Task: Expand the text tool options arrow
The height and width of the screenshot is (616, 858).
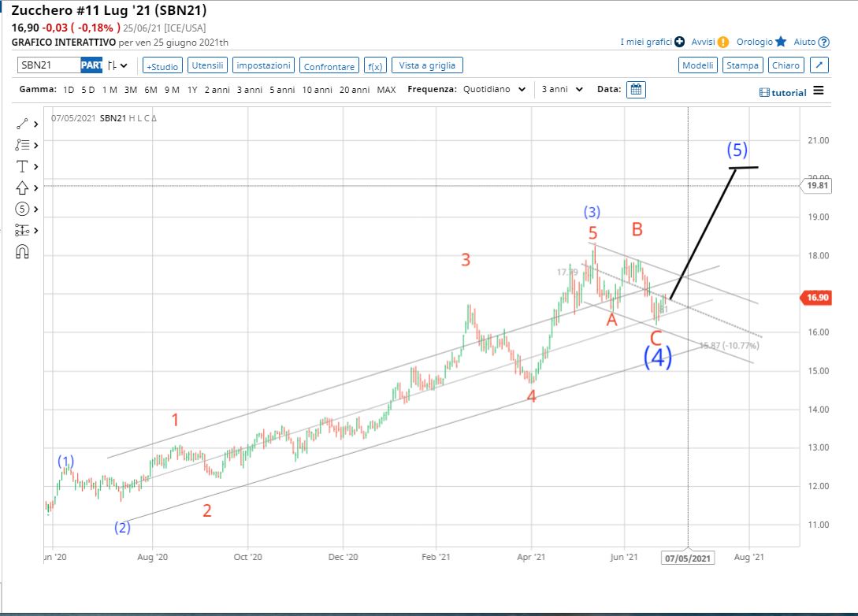Action: coord(36,166)
